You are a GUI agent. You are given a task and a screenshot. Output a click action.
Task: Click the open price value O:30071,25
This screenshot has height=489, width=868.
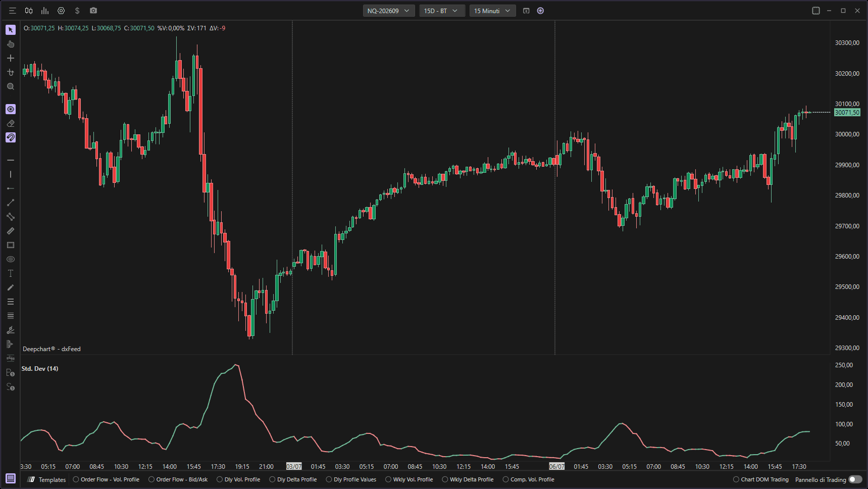(39, 28)
